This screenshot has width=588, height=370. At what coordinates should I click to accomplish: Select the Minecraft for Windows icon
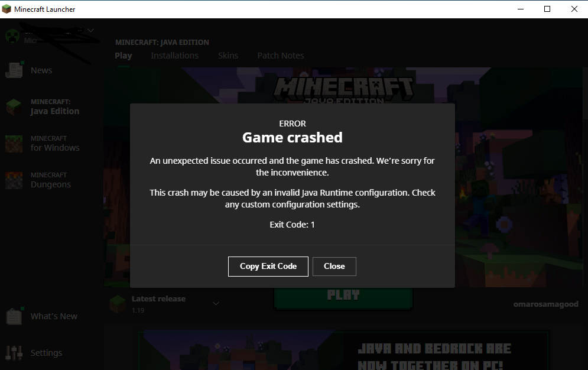pos(14,144)
